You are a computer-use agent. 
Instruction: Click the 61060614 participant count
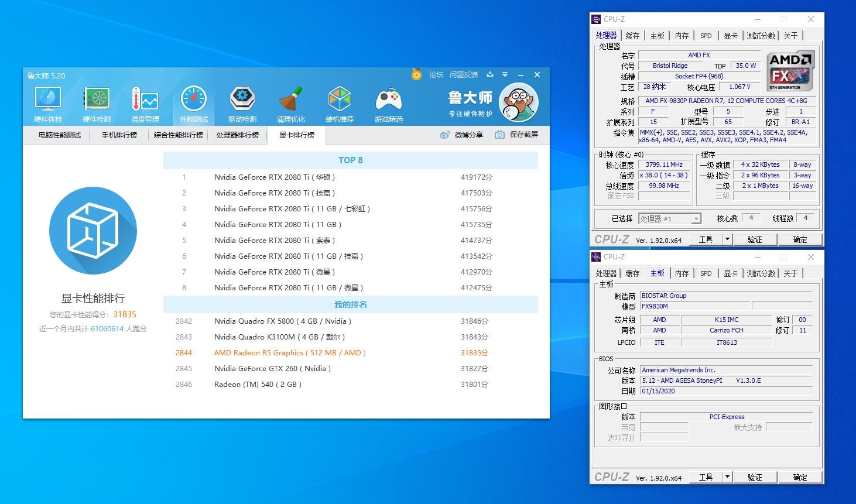click(107, 329)
